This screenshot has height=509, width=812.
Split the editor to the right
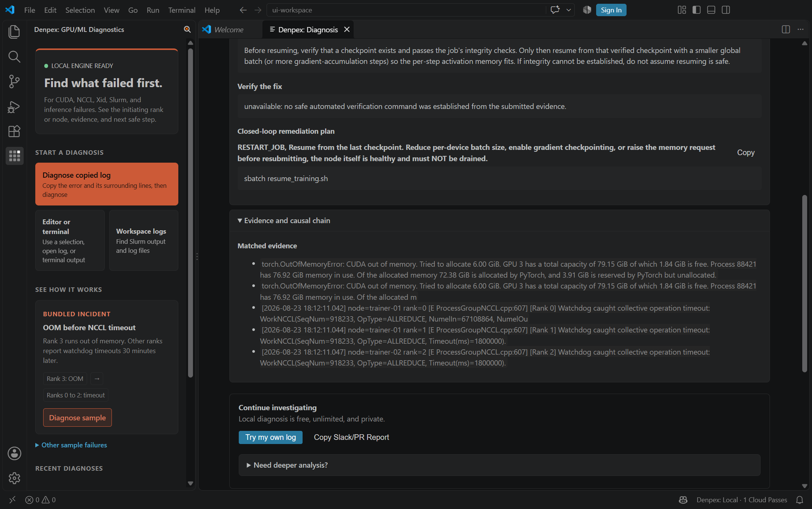pyautogui.click(x=786, y=29)
